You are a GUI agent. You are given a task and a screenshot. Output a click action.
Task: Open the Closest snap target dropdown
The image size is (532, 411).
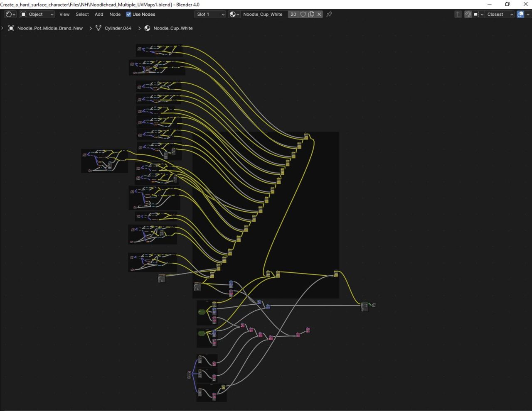pos(500,14)
